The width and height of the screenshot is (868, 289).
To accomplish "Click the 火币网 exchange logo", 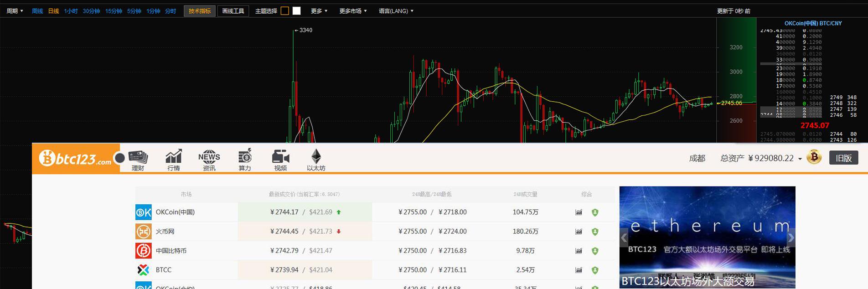I will [x=143, y=232].
